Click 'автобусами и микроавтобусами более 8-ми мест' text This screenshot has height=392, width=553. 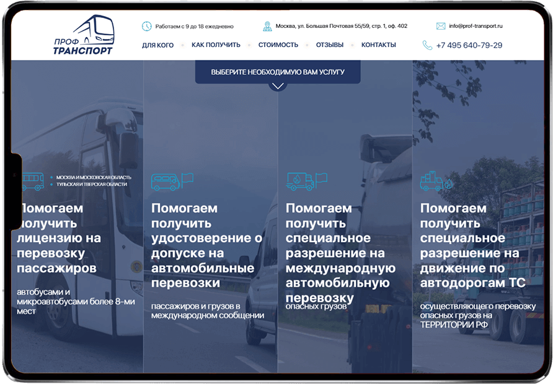[x=76, y=302]
